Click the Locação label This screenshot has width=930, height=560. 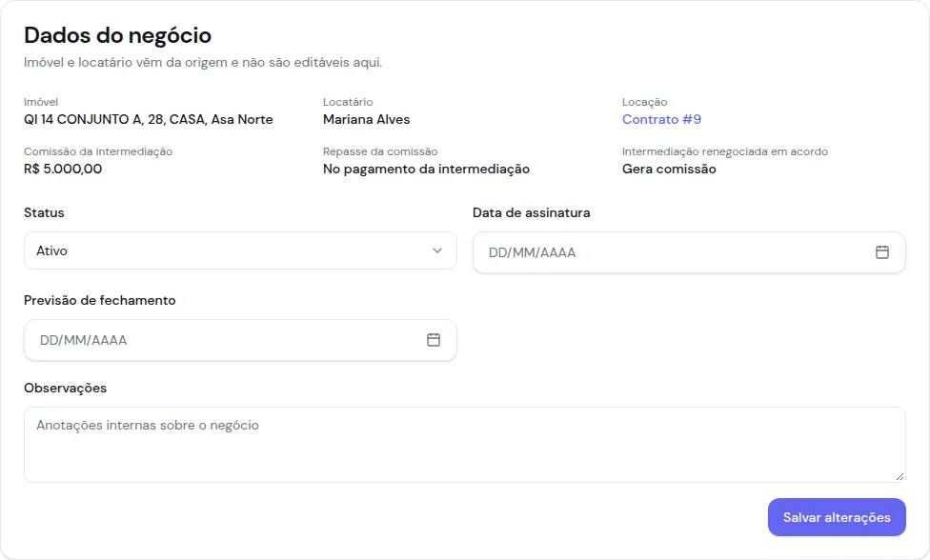pyautogui.click(x=645, y=102)
